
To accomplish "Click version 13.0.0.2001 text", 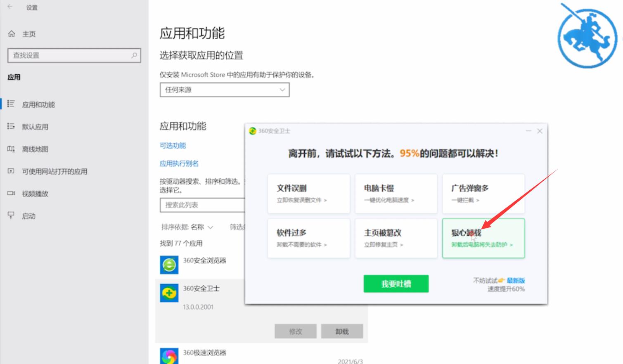I will click(x=198, y=307).
